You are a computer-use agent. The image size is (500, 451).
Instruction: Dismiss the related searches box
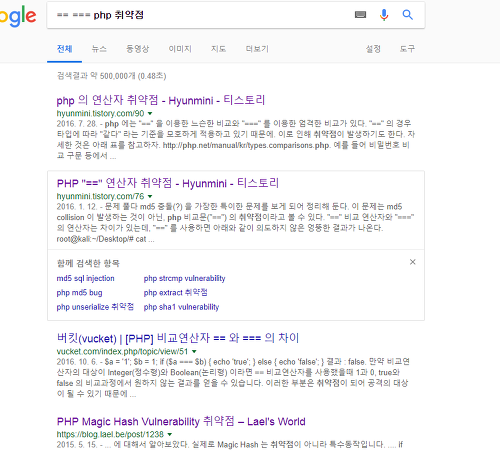[x=413, y=262]
